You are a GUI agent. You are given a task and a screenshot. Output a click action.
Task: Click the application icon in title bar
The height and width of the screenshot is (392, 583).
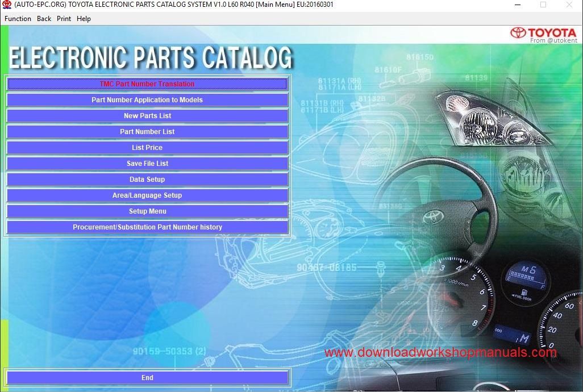(7, 5)
